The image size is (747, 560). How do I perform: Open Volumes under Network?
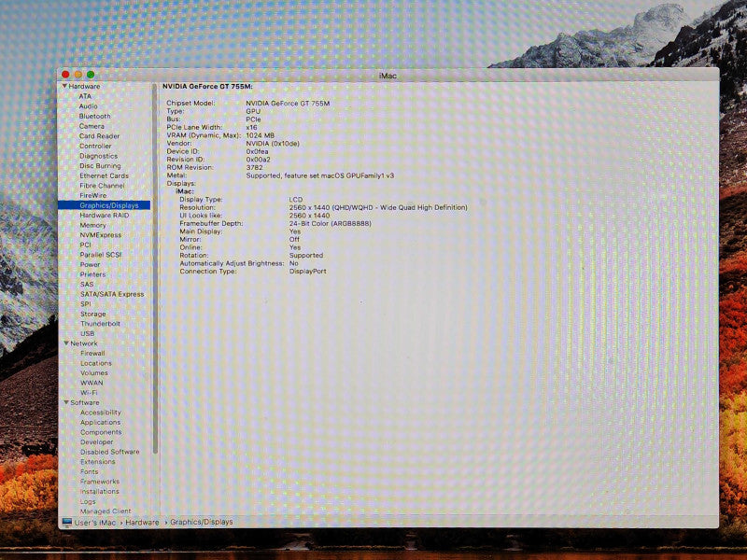pyautogui.click(x=94, y=372)
